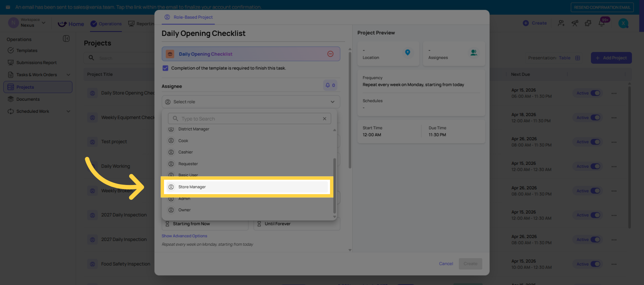The width and height of the screenshot is (644, 285).
Task: Click the Assignees people icon in preview
Action: (x=474, y=53)
